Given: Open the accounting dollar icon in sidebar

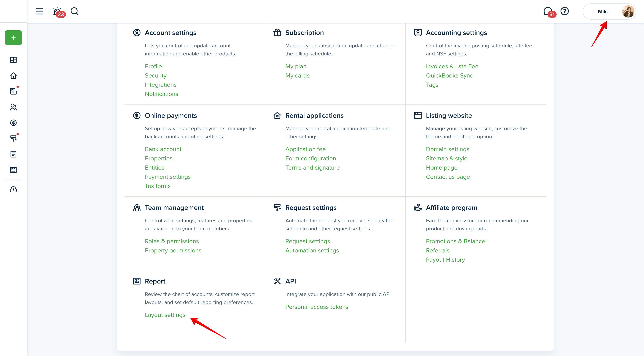Looking at the screenshot, I should click(x=13, y=123).
